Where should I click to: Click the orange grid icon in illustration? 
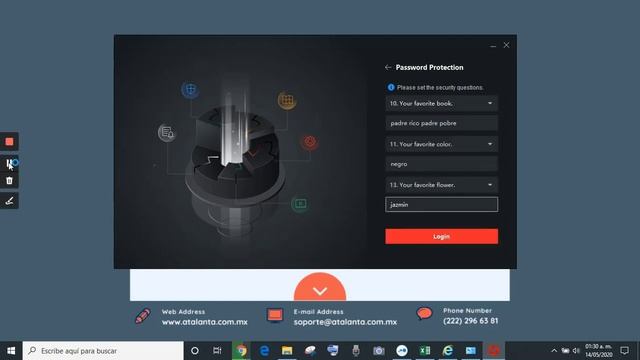click(x=287, y=100)
